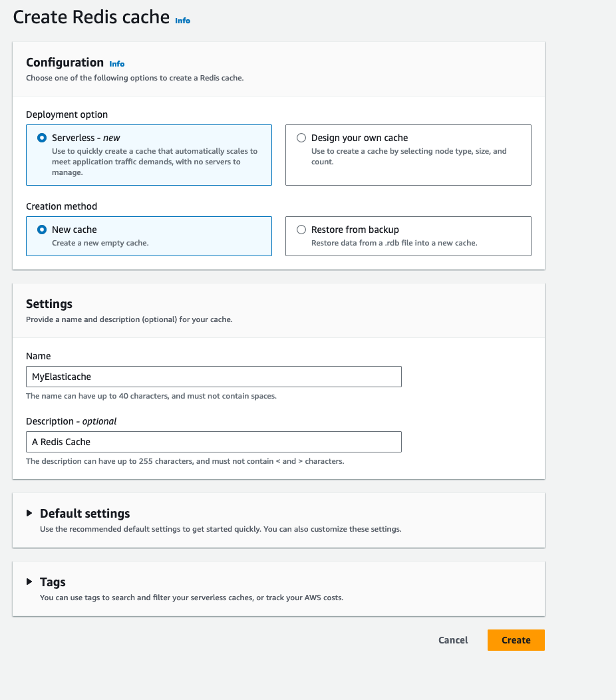This screenshot has height=700, width=616.
Task: Expand the Tags section arrow
Action: coord(29,582)
